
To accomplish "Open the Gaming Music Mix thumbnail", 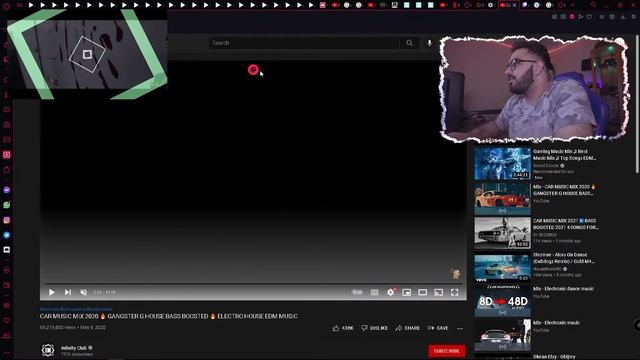I will tap(502, 164).
